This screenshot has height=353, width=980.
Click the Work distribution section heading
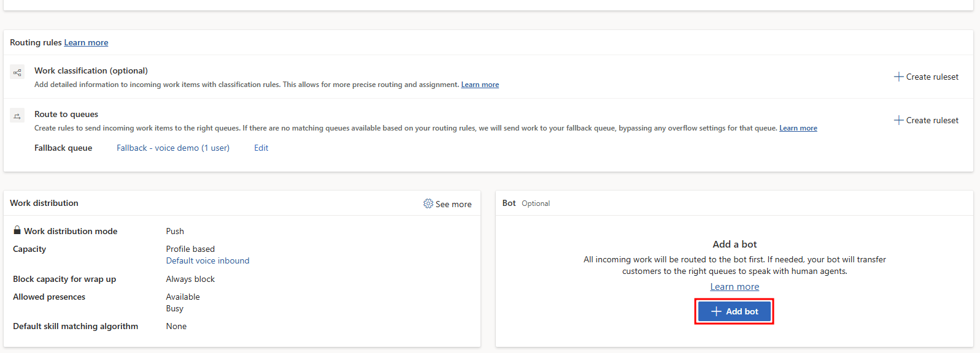[44, 203]
